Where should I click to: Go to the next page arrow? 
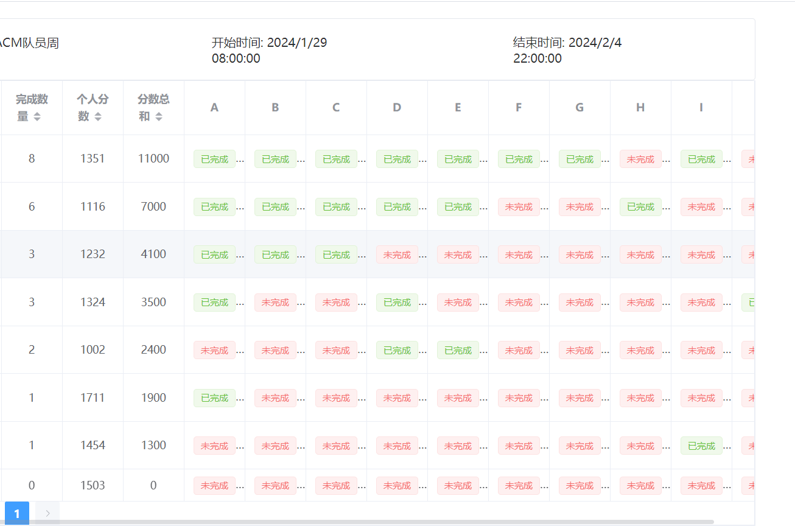pyautogui.click(x=47, y=513)
